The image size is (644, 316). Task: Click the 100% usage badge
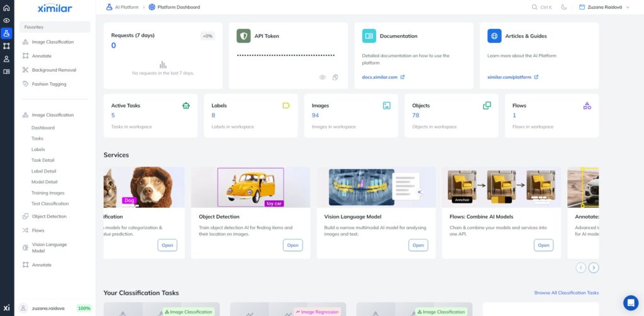tap(84, 308)
